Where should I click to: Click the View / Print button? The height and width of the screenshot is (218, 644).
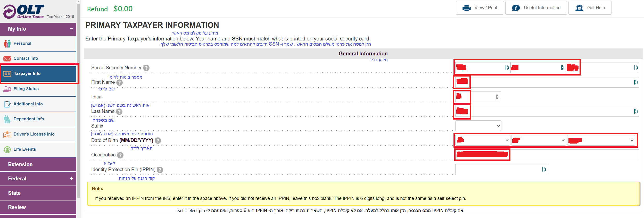[480, 8]
